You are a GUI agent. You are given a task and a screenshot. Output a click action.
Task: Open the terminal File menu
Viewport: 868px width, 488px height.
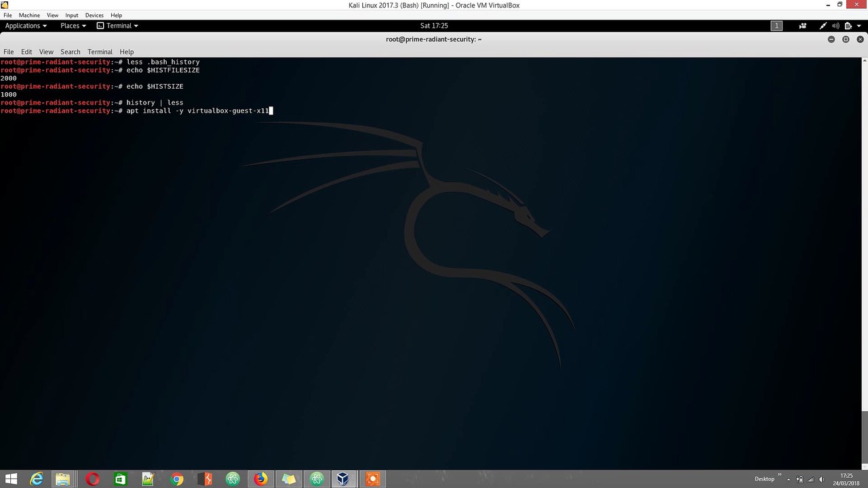click(9, 52)
